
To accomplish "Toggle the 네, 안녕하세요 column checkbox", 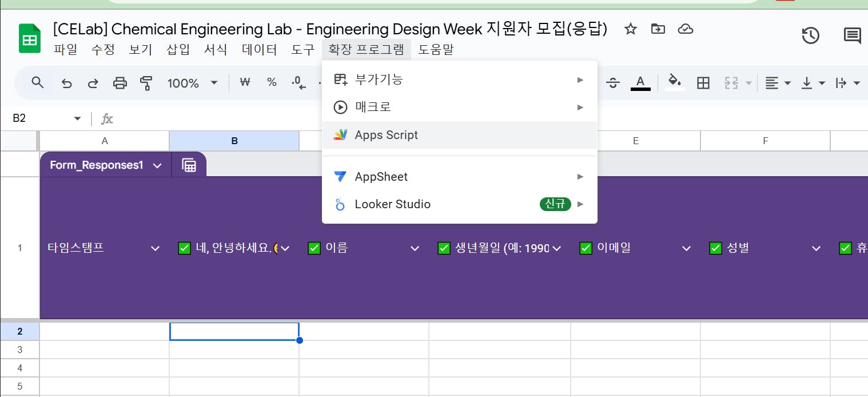I will (x=184, y=248).
